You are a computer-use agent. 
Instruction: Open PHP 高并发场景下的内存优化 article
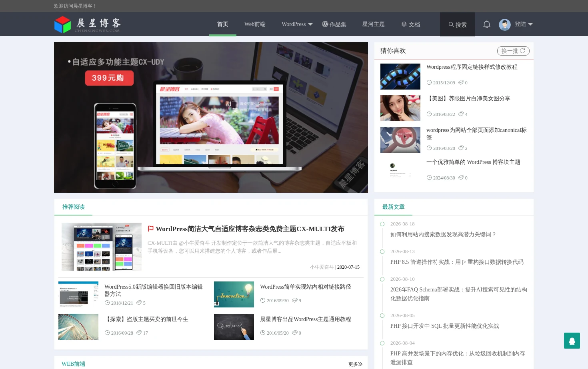pos(458,358)
